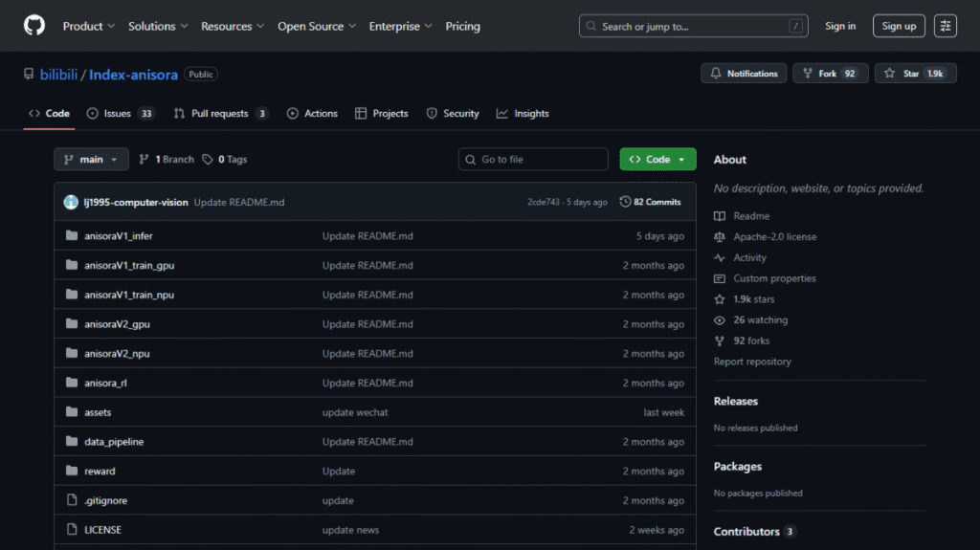Open the 'update news' commit message

tap(350, 529)
